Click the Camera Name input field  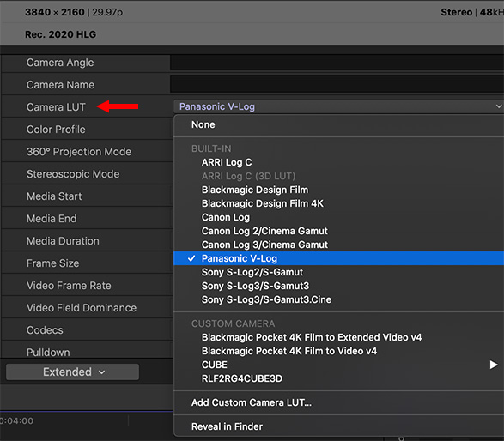tap(337, 84)
